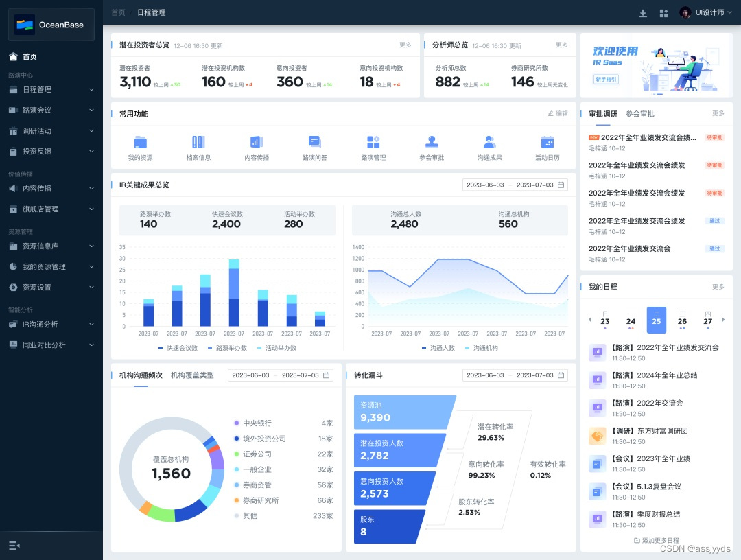Open calendar icon in 机构沟通频次 date range

326,375
